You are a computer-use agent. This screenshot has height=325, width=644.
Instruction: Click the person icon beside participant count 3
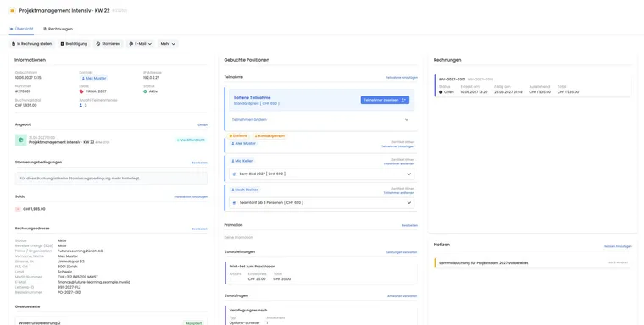(x=80, y=106)
